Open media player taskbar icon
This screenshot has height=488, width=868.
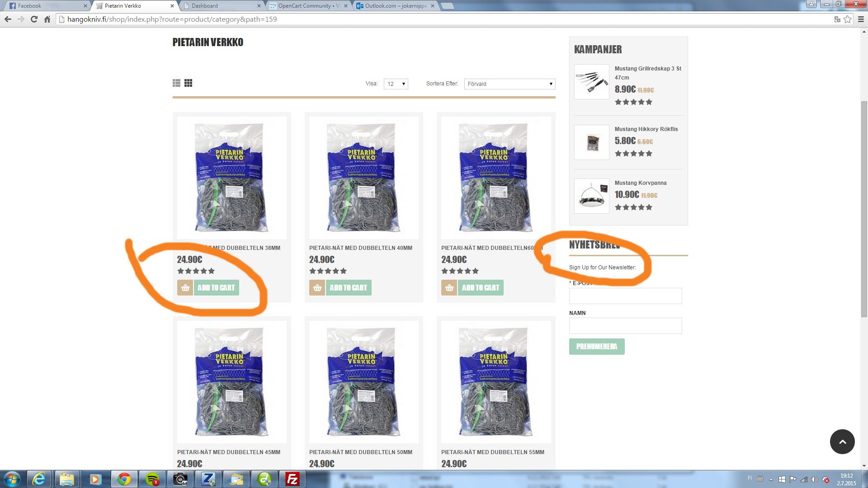(95, 479)
